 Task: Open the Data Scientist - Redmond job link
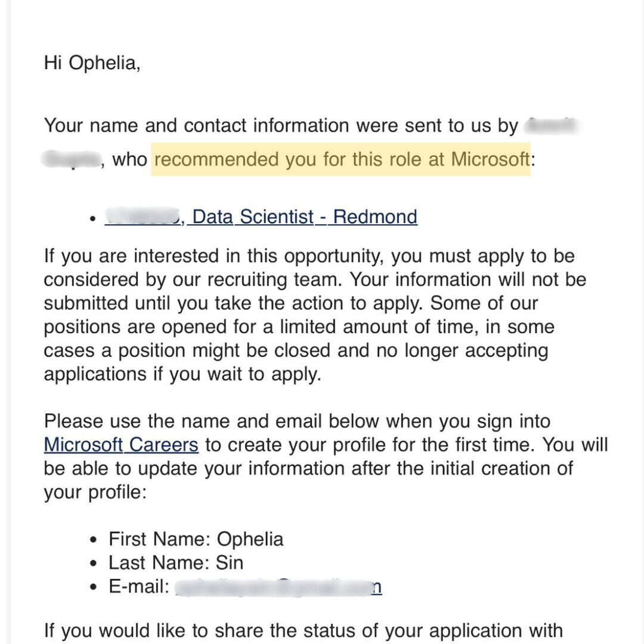tap(304, 216)
